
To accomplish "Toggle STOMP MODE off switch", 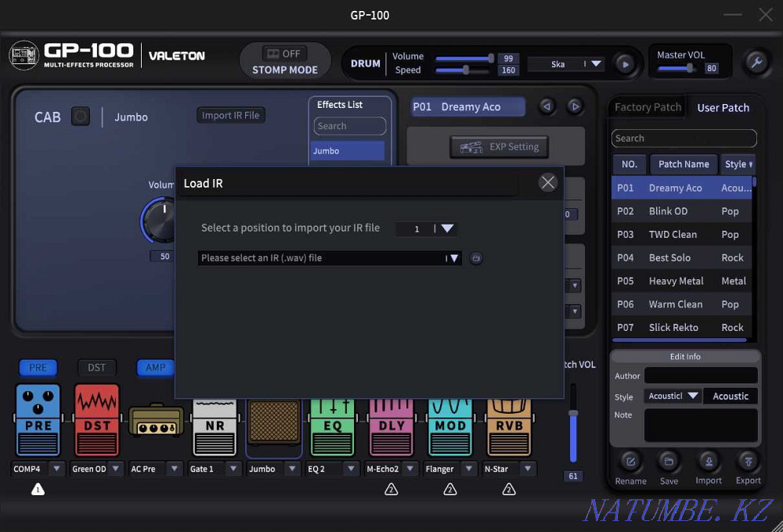I will coord(285,53).
